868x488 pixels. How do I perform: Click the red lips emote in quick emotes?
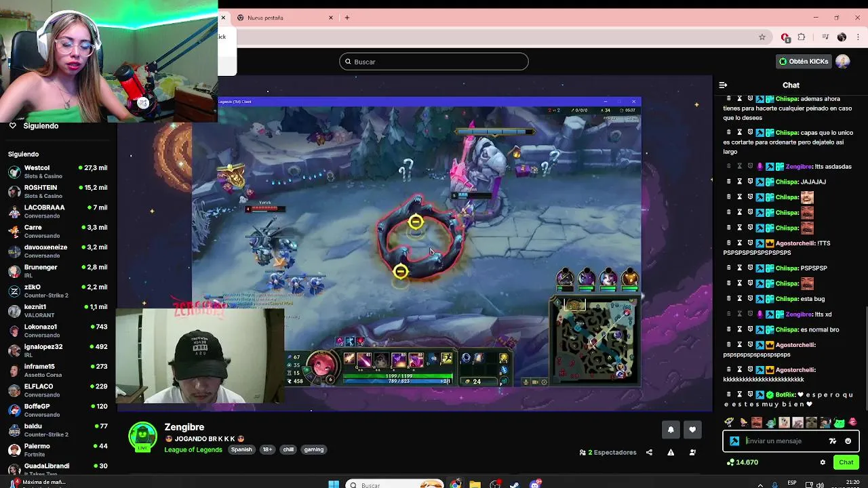(852, 422)
